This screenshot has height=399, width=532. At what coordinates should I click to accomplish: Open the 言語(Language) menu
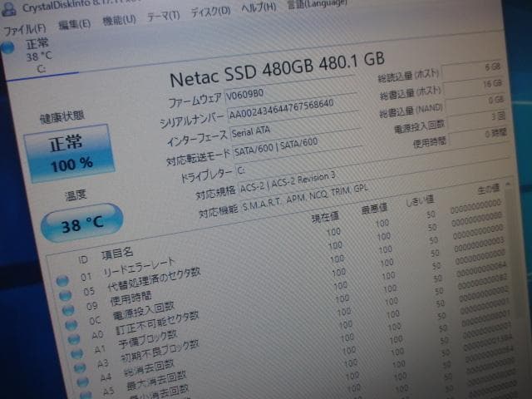coord(317,4)
